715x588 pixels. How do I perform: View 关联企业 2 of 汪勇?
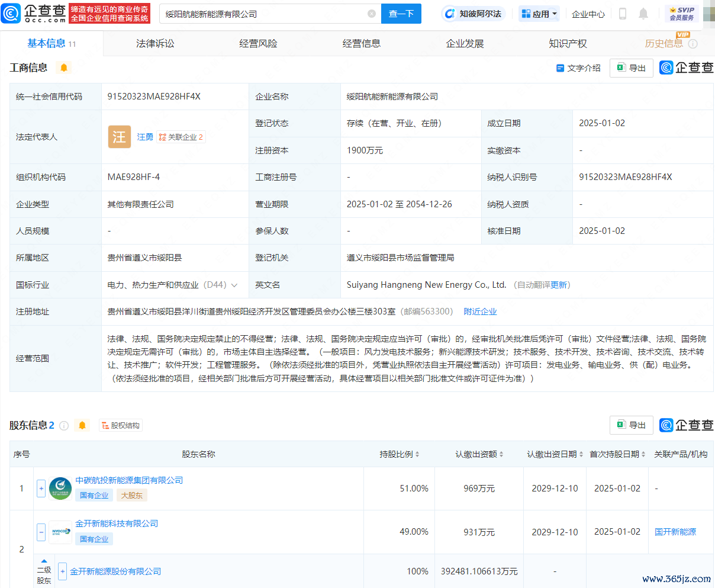(x=181, y=137)
